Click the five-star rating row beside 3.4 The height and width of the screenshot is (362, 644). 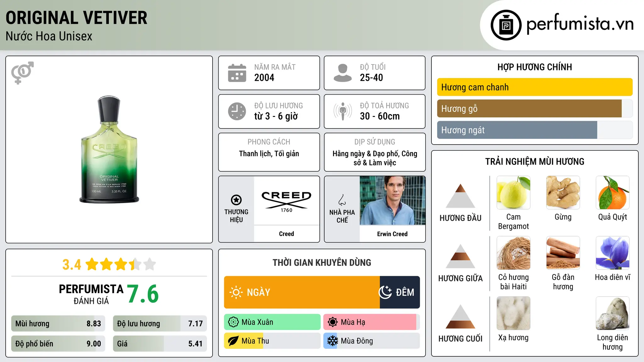coord(121,264)
